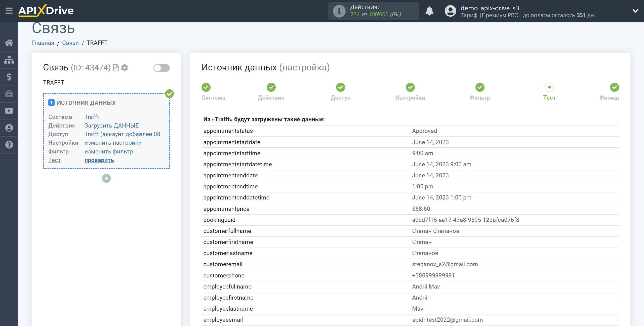Select the 9:00 am start time value
Image resolution: width=644 pixels, height=326 pixels.
(423, 153)
